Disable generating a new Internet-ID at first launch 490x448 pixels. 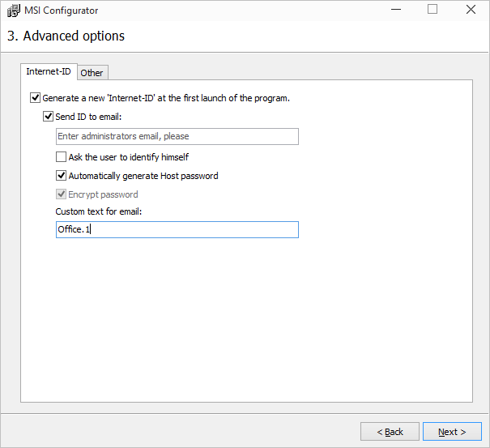[x=35, y=98]
